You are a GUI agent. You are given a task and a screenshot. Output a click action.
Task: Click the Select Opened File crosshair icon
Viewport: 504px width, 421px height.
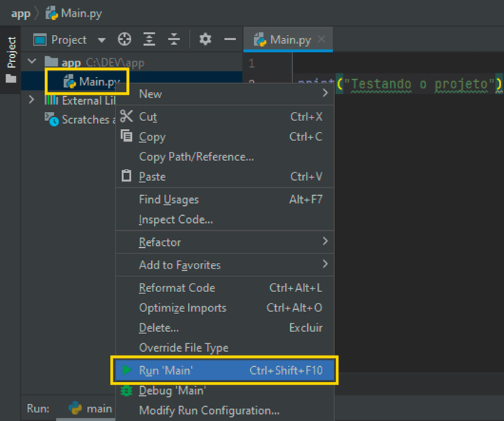(x=124, y=39)
